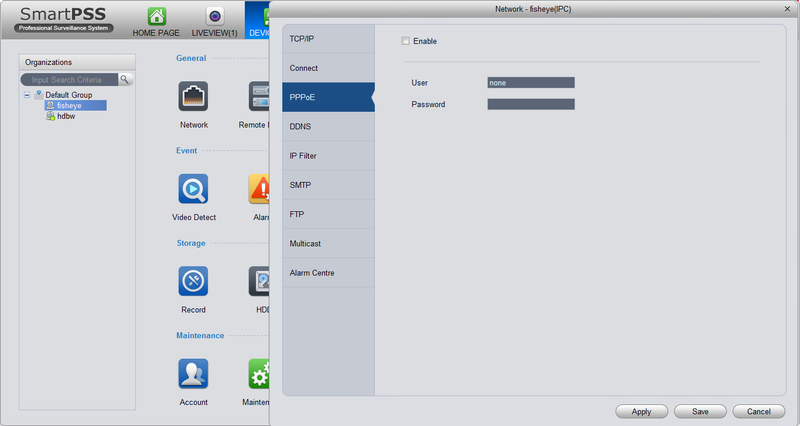Open the Record storage icon

[x=193, y=281]
